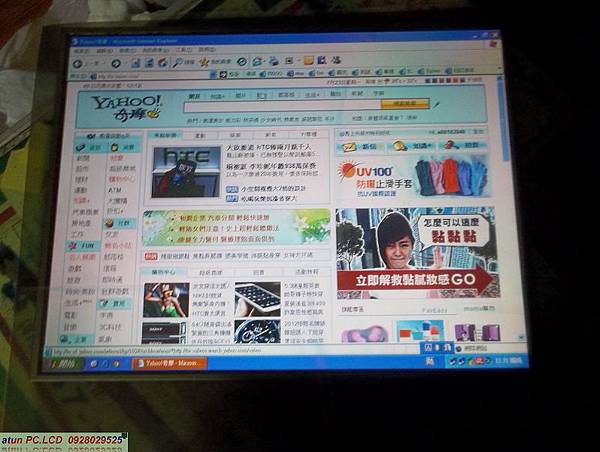The height and width of the screenshot is (452, 600).
Task: Click the watch product thumbnail
Action: point(258,331)
